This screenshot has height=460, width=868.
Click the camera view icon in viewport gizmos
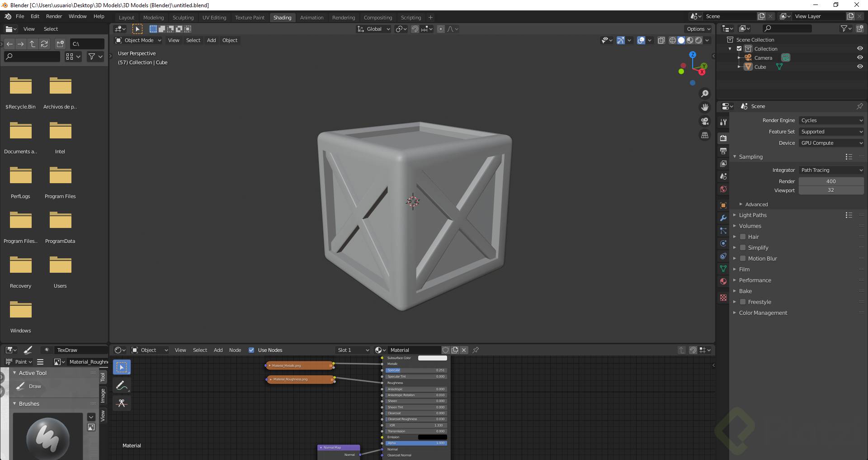point(704,121)
